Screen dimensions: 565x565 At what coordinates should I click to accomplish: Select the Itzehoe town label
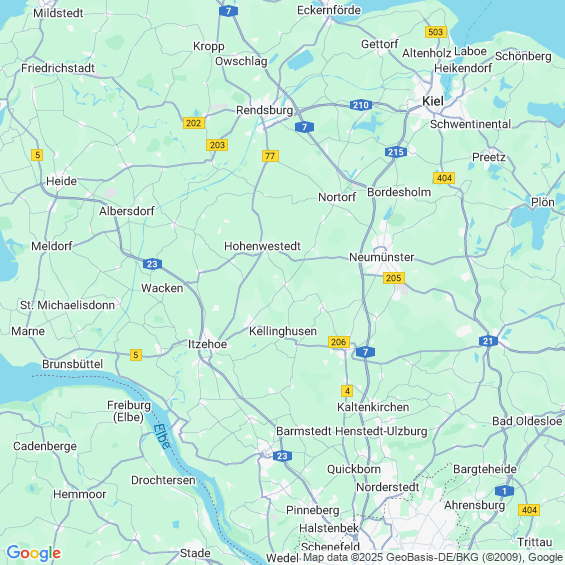[208, 344]
